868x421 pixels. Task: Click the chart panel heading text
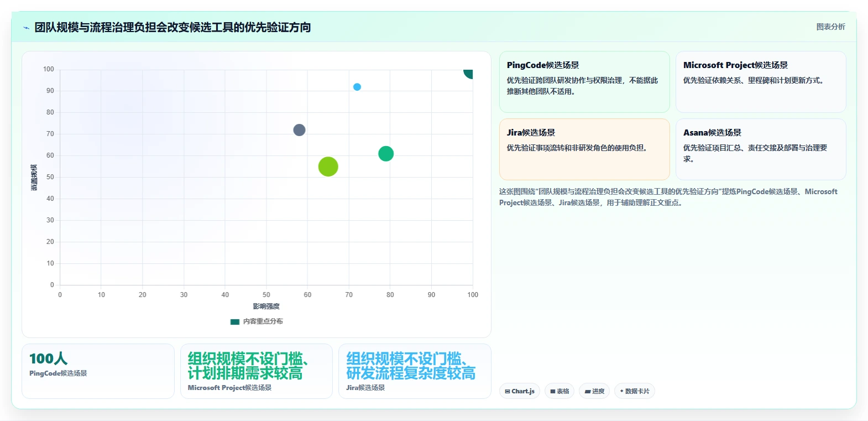pyautogui.click(x=172, y=27)
